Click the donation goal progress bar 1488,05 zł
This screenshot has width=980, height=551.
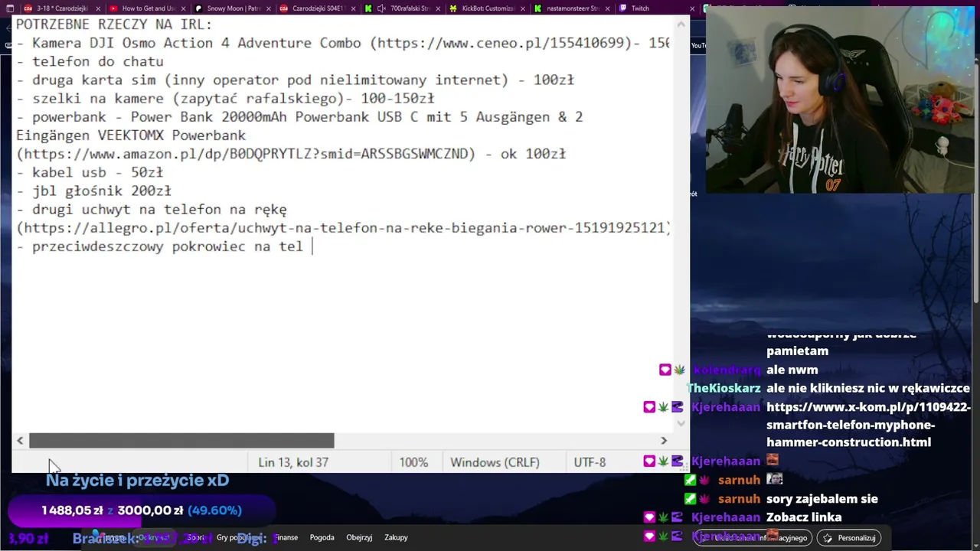(142, 510)
